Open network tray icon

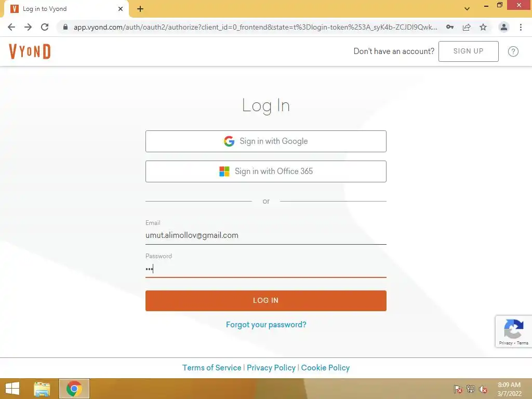click(471, 389)
